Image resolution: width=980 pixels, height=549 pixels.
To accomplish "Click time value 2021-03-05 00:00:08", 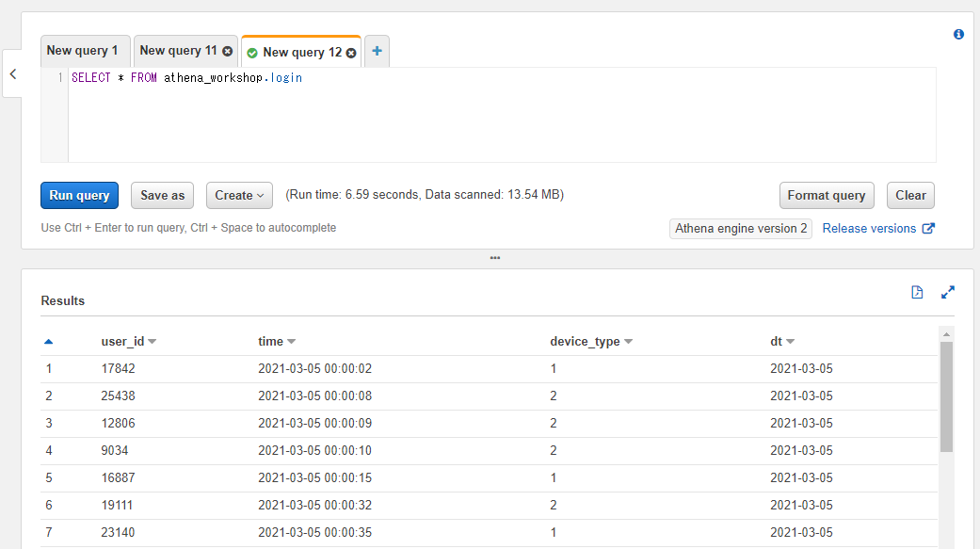I will tap(315, 396).
